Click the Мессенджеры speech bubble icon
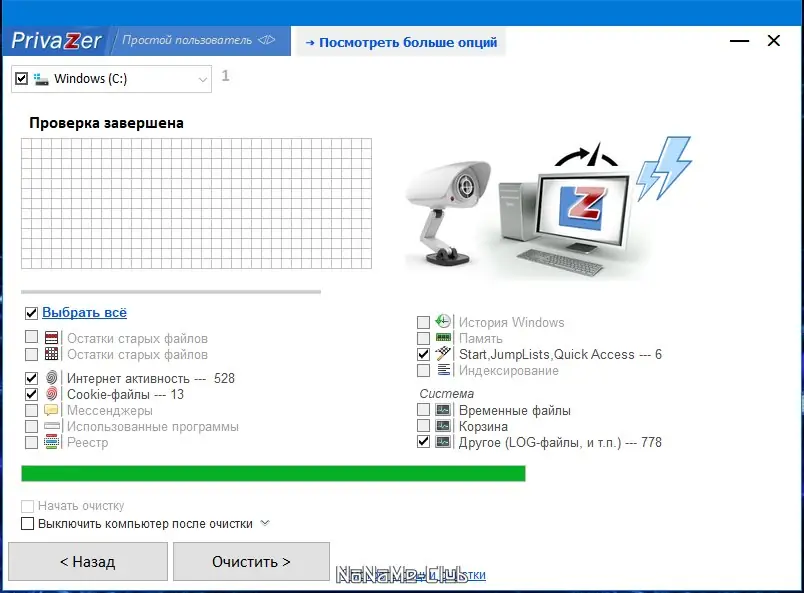 (x=51, y=410)
